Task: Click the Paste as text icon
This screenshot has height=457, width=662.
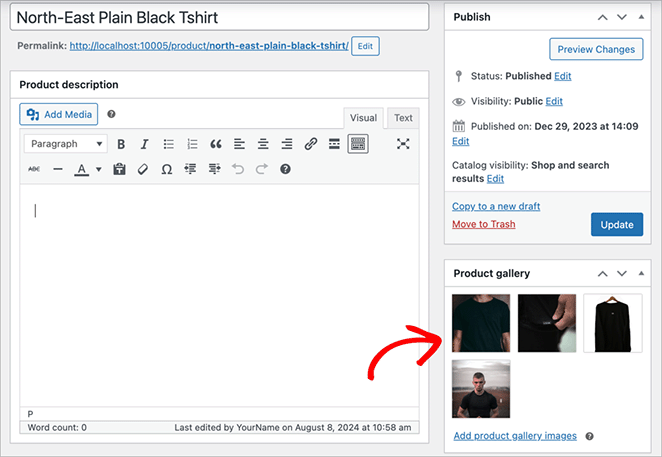Action: click(x=119, y=169)
